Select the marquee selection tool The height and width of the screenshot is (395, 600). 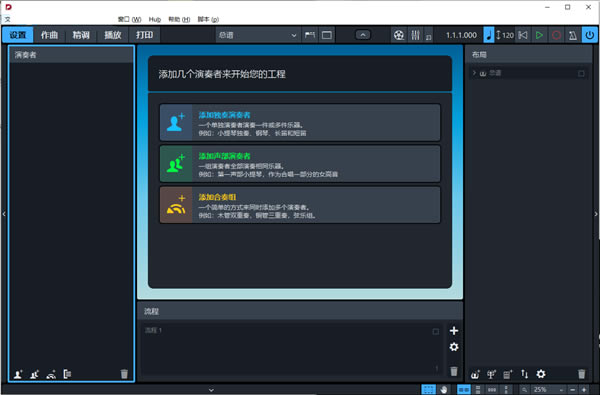tap(429, 390)
